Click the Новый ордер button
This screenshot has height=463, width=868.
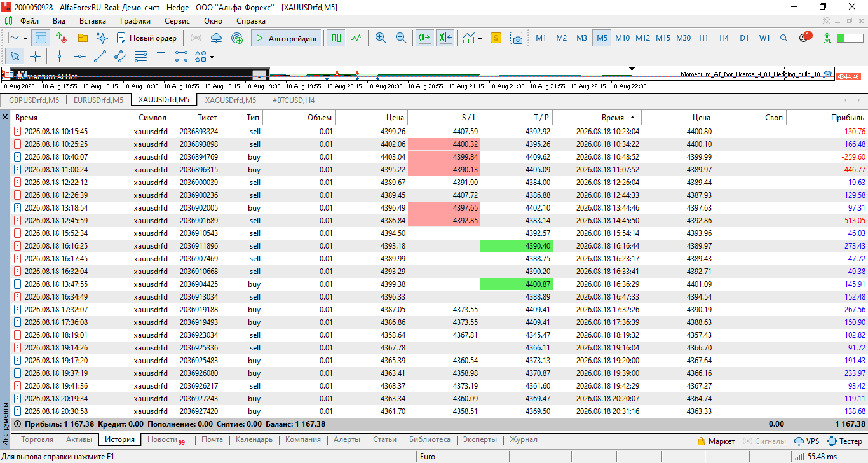(147, 38)
